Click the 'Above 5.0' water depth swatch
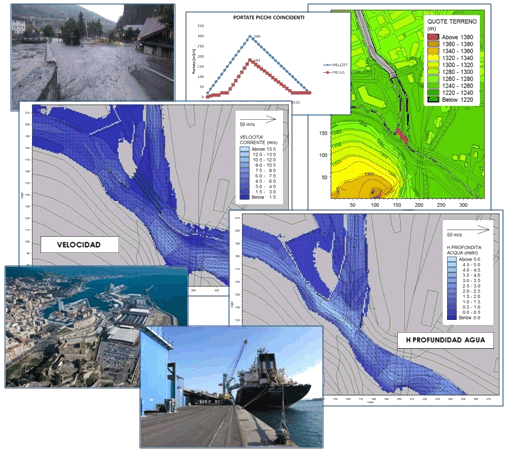The height and width of the screenshot is (451, 508). [452, 259]
